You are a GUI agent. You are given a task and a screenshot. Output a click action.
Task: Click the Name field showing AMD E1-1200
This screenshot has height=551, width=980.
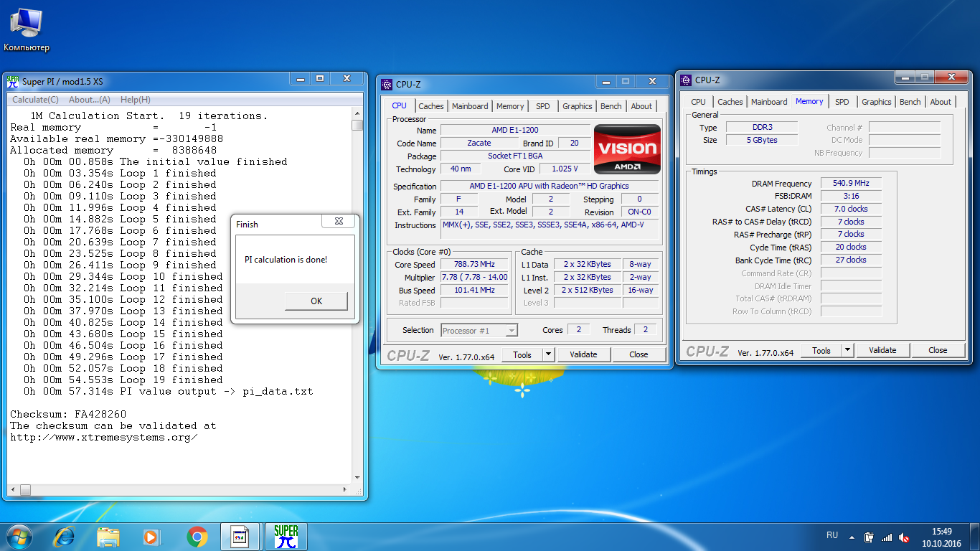coord(515,130)
